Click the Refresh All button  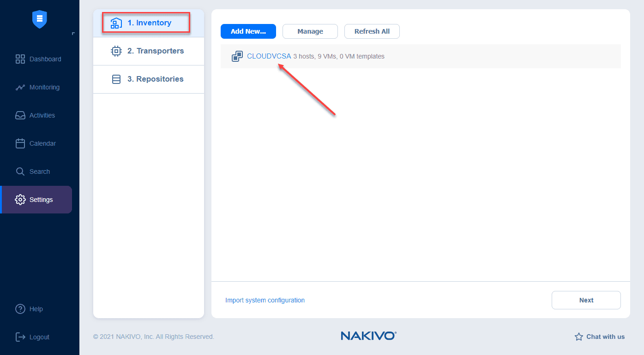click(372, 31)
